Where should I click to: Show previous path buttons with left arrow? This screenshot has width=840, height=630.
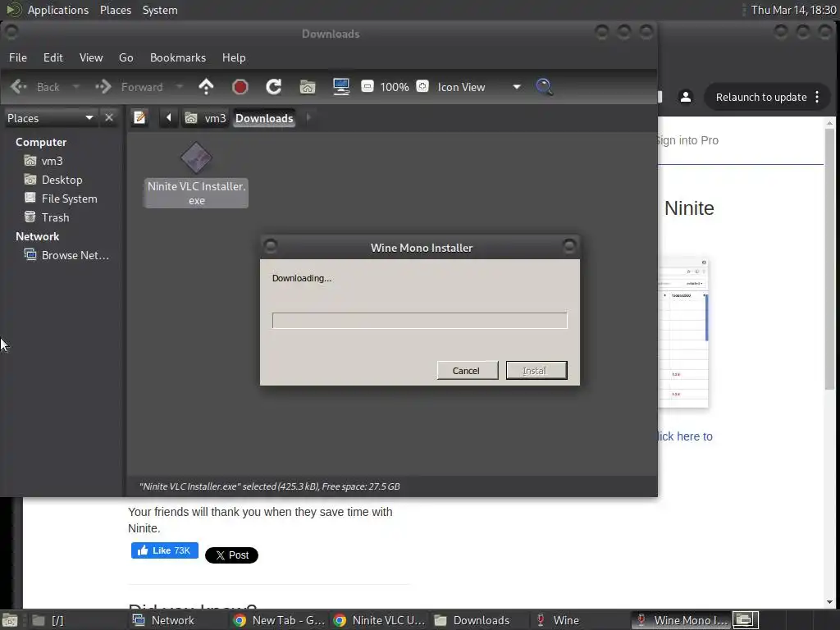[x=168, y=117]
